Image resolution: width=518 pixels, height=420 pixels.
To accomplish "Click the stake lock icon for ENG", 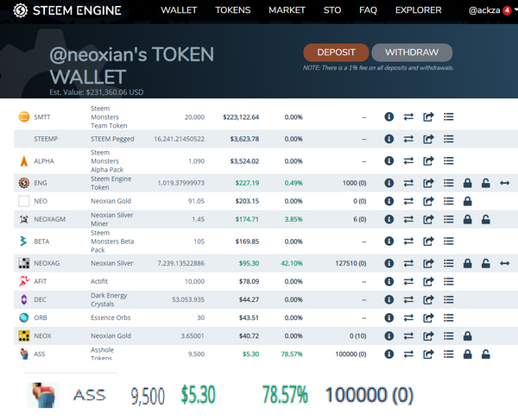I will point(467,183).
